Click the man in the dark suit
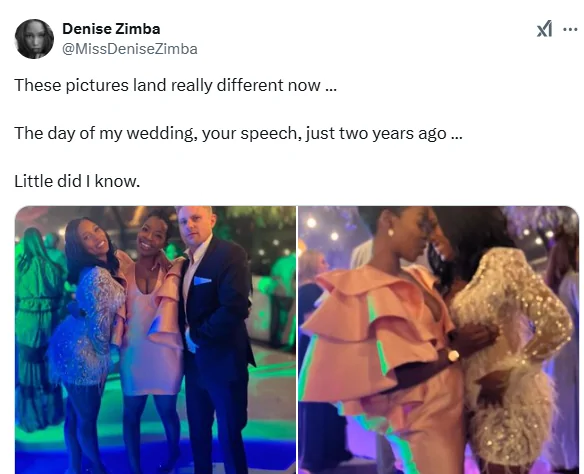The width and height of the screenshot is (584, 474). pos(214,335)
